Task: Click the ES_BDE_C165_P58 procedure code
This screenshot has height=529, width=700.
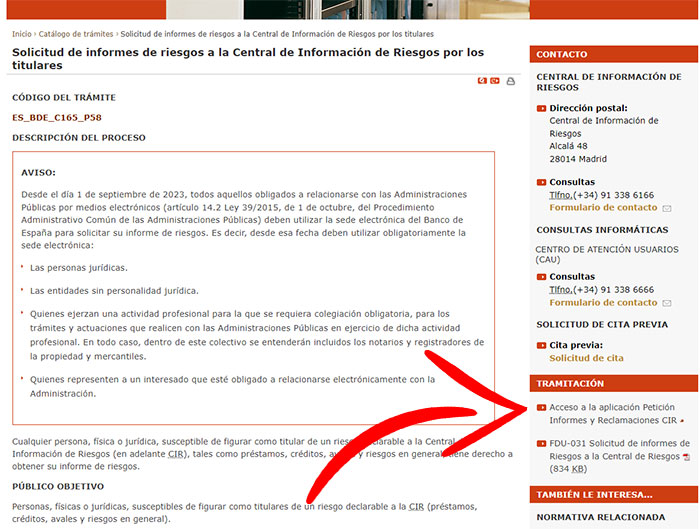Action: coord(58,117)
